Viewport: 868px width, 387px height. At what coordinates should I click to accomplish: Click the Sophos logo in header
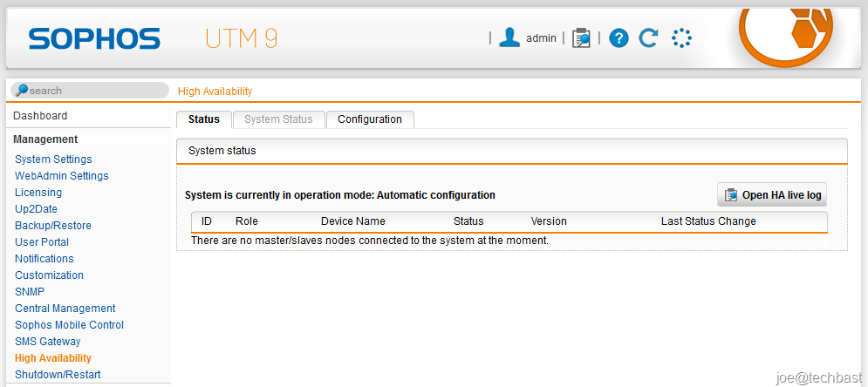95,38
